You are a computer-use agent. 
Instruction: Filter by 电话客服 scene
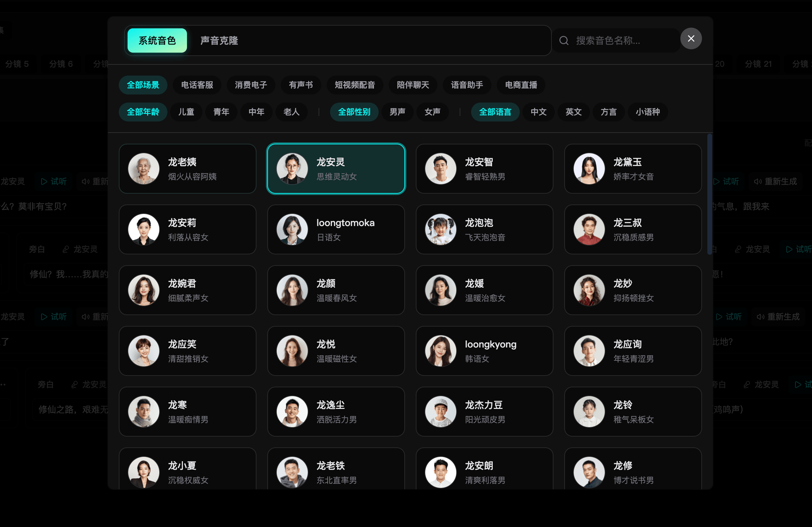click(197, 85)
